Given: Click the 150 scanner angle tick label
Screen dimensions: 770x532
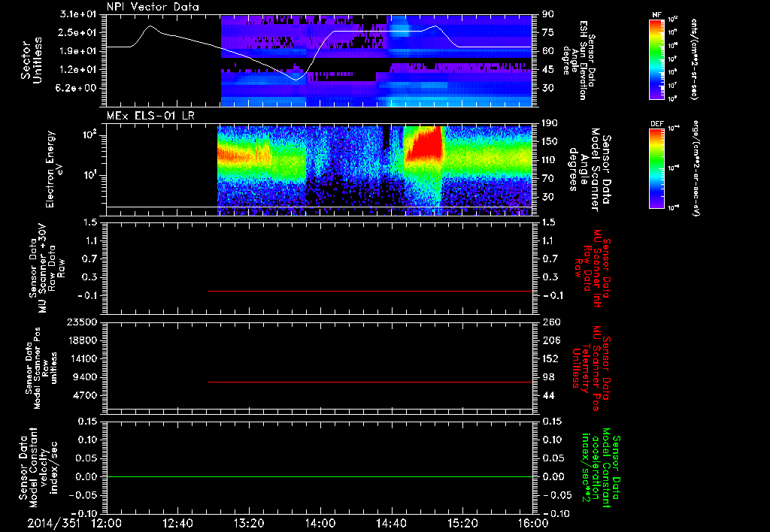Looking at the screenshot, I should [x=550, y=141].
